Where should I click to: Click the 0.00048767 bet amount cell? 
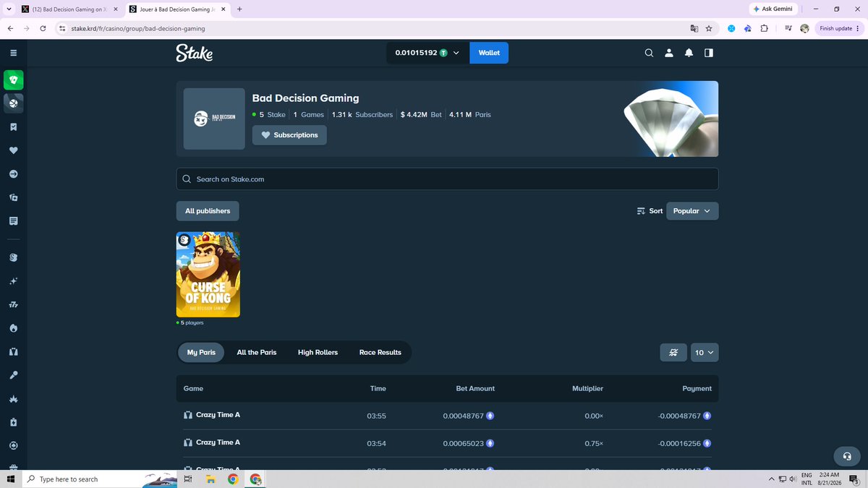[x=468, y=416]
